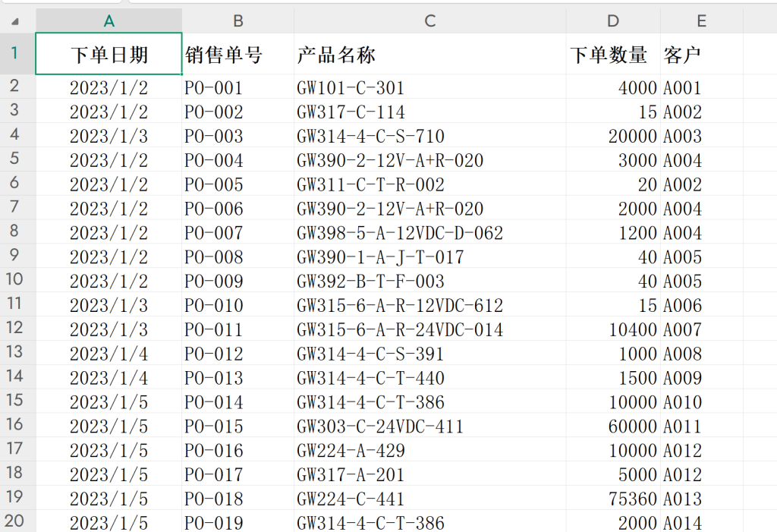Screen dimensions: 777x532
Task: Select cell PO-011
Action: tap(238, 329)
